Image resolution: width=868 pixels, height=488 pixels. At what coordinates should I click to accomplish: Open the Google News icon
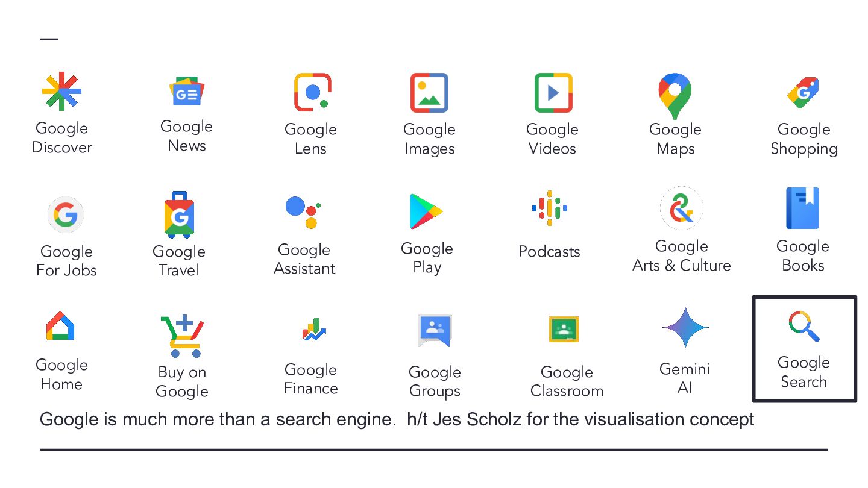point(187,91)
